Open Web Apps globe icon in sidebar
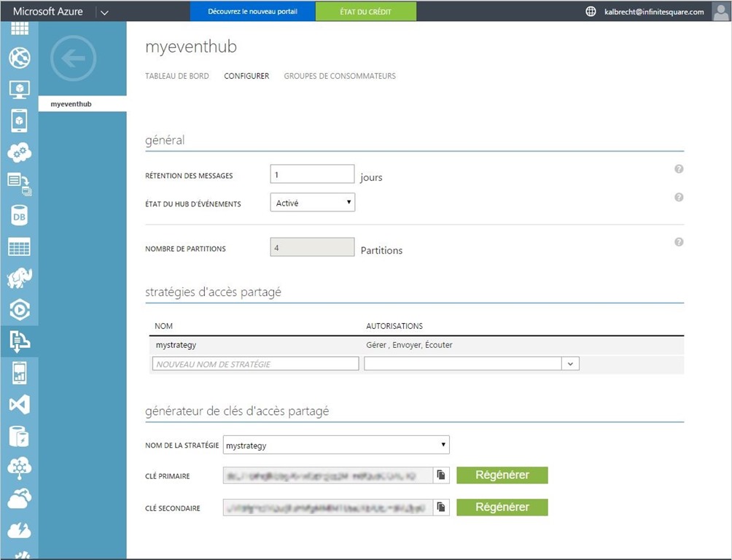The height and width of the screenshot is (560, 732). point(19,58)
